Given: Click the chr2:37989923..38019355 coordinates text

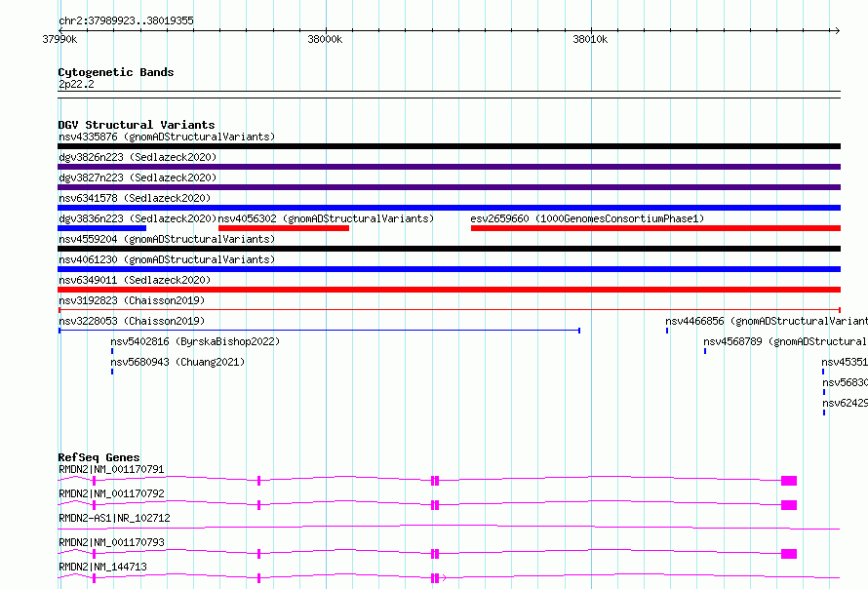Looking at the screenshot, I should point(126,20).
